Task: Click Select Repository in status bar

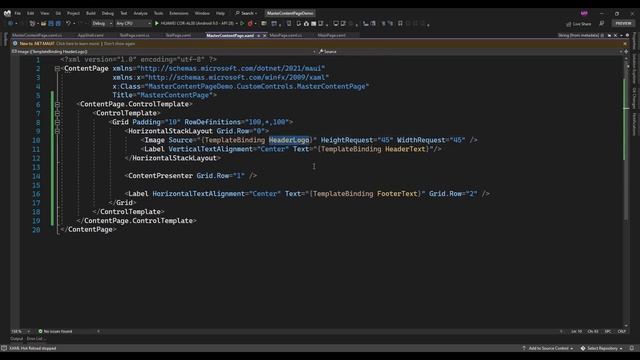Action: pyautogui.click(x=602, y=348)
